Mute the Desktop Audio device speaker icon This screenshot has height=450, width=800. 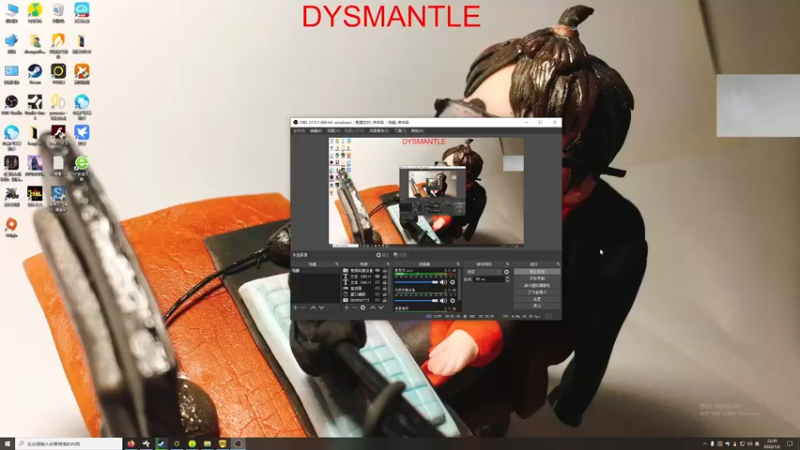(x=443, y=301)
